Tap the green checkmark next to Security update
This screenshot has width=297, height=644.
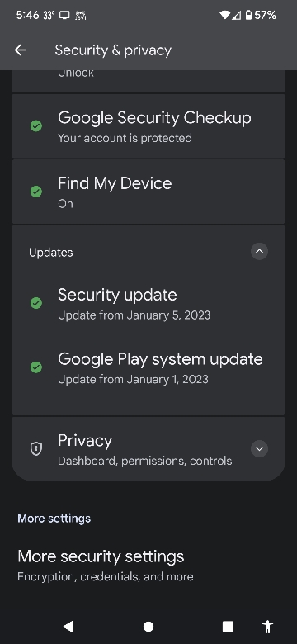[36, 303]
